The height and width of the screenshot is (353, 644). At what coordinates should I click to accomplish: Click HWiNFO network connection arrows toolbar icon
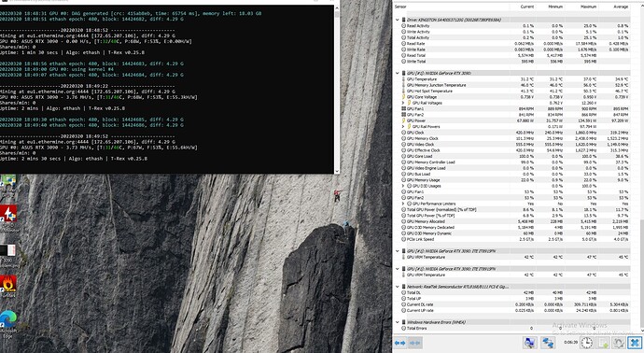(x=548, y=343)
